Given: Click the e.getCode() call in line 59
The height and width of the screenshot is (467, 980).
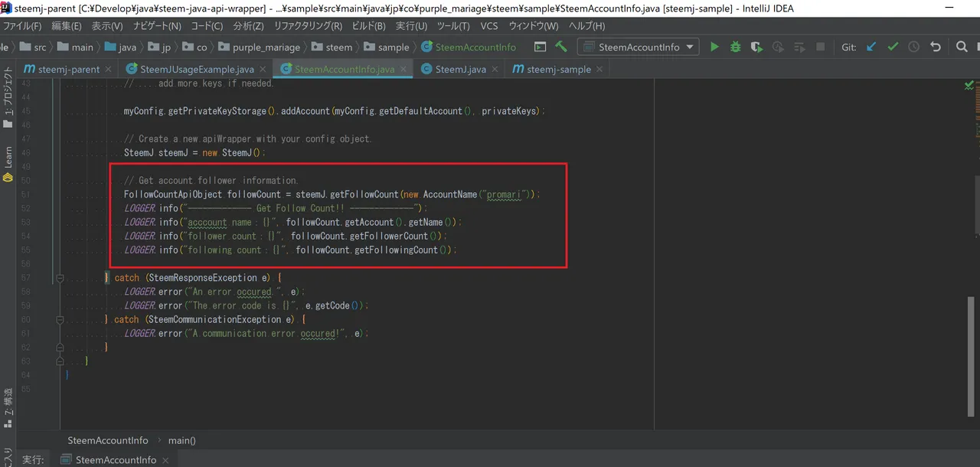Looking at the screenshot, I should click(335, 305).
